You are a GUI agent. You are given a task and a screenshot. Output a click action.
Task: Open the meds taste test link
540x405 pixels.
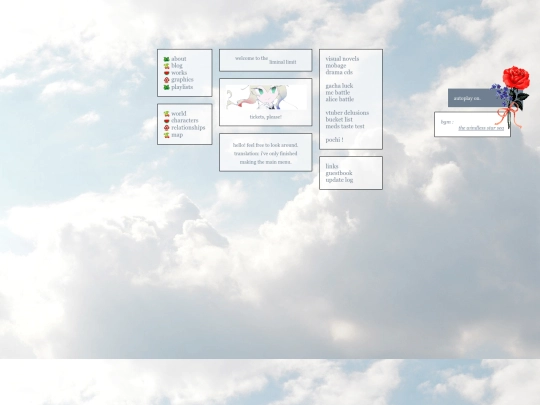[x=345, y=126]
